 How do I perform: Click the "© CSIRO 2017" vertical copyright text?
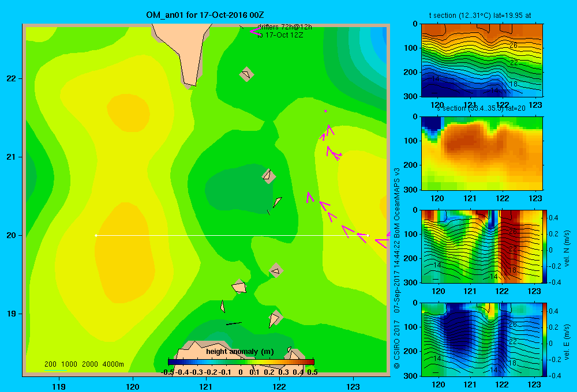397,345
